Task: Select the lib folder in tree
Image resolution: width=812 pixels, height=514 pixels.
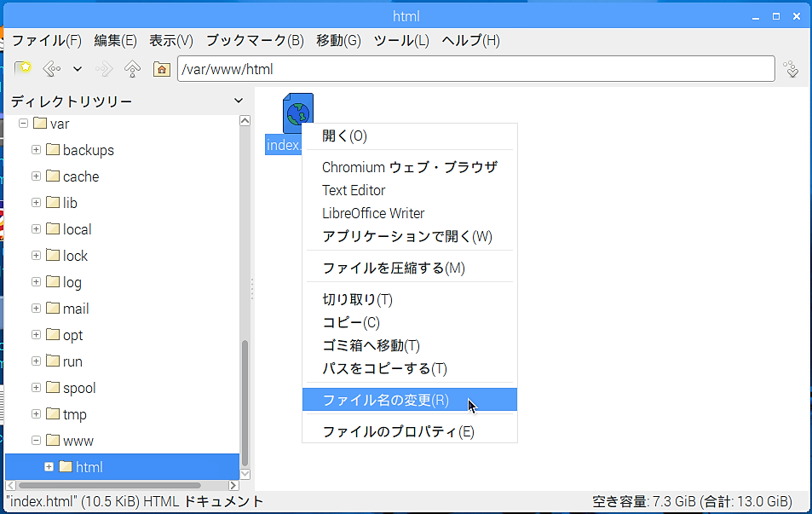Action: pos(61,203)
